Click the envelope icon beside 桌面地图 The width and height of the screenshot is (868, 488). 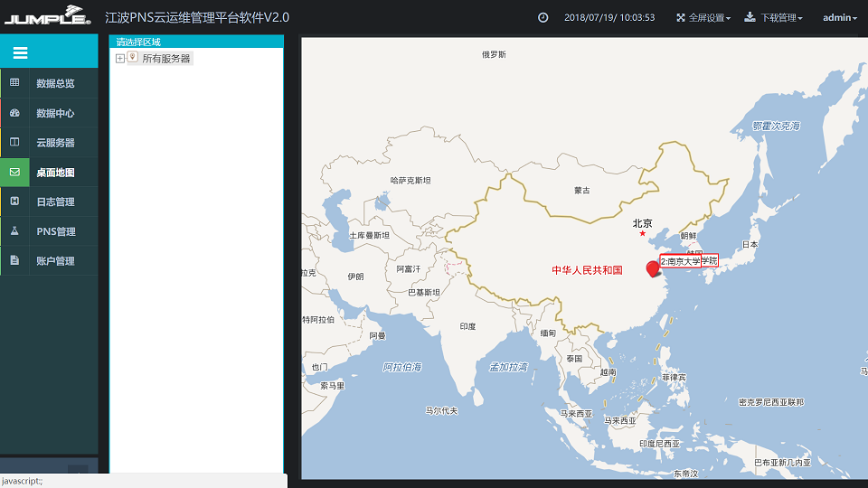tap(14, 172)
